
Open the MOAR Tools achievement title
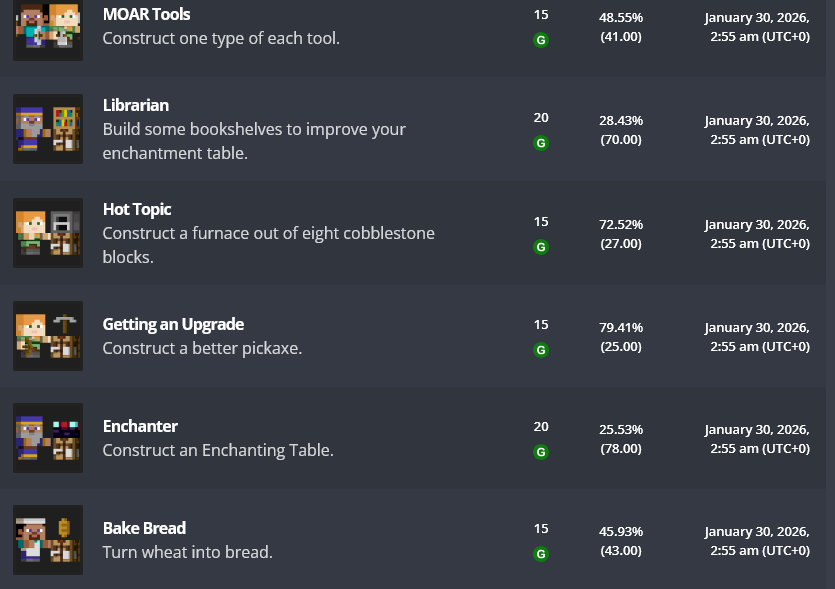click(146, 15)
